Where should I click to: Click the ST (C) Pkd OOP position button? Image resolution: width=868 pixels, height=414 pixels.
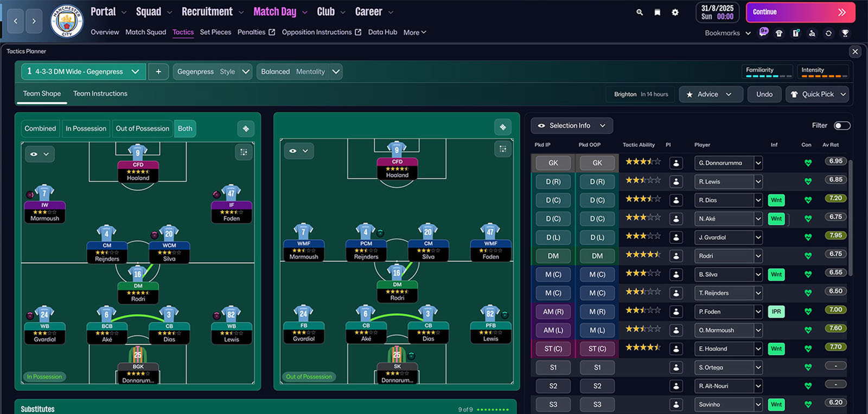pyautogui.click(x=597, y=348)
